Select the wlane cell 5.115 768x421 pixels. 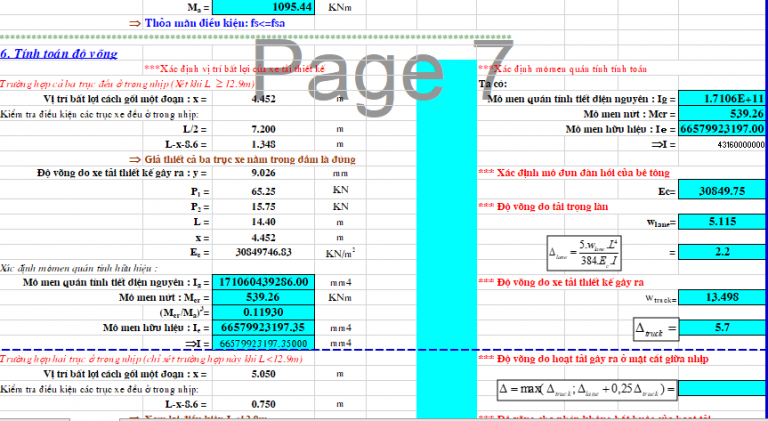(723, 222)
